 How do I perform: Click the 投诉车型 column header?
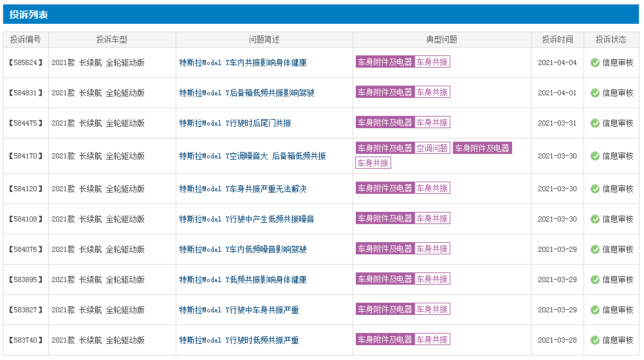(112, 39)
